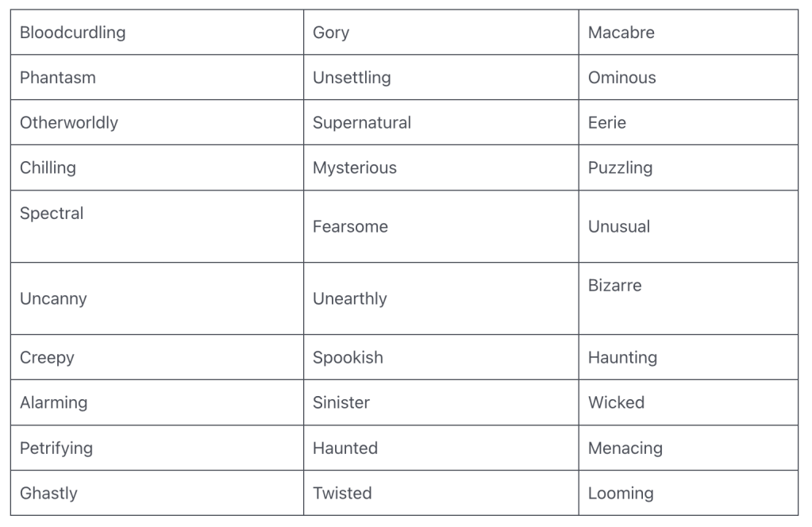Select the Supernatural table cell
This screenshot has width=812, height=527.
tap(362, 123)
